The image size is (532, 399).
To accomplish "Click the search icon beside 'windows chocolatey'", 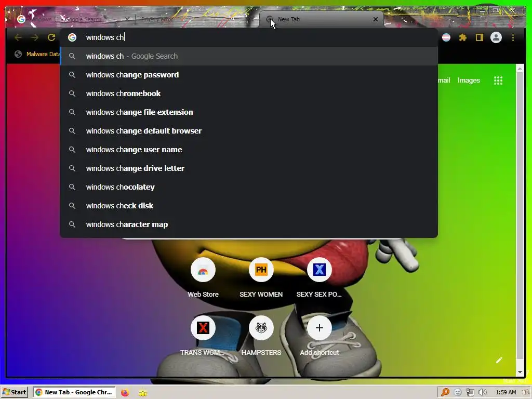I will 72,187.
